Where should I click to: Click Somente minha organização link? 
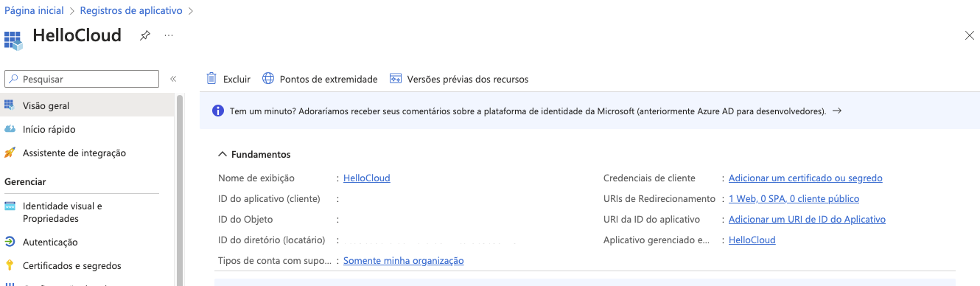pos(404,261)
